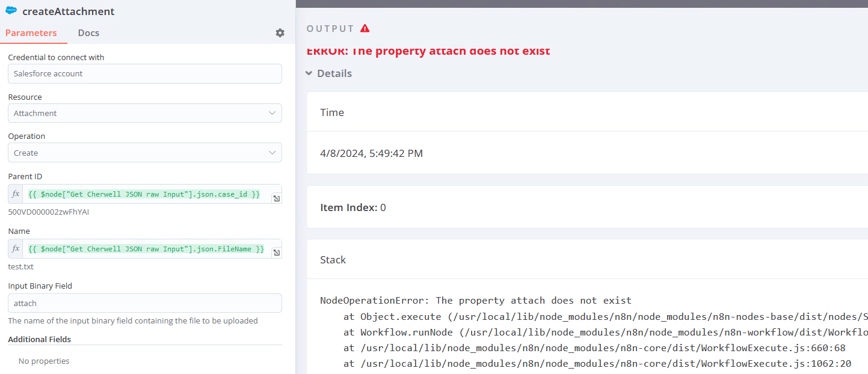868x374 pixels.
Task: Open expression editor for Parent ID field
Action: pos(276,198)
